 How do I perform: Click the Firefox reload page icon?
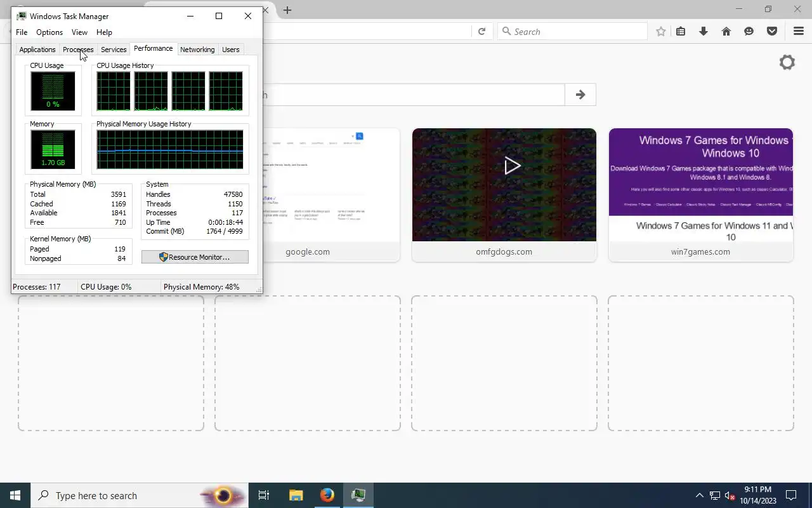481,31
